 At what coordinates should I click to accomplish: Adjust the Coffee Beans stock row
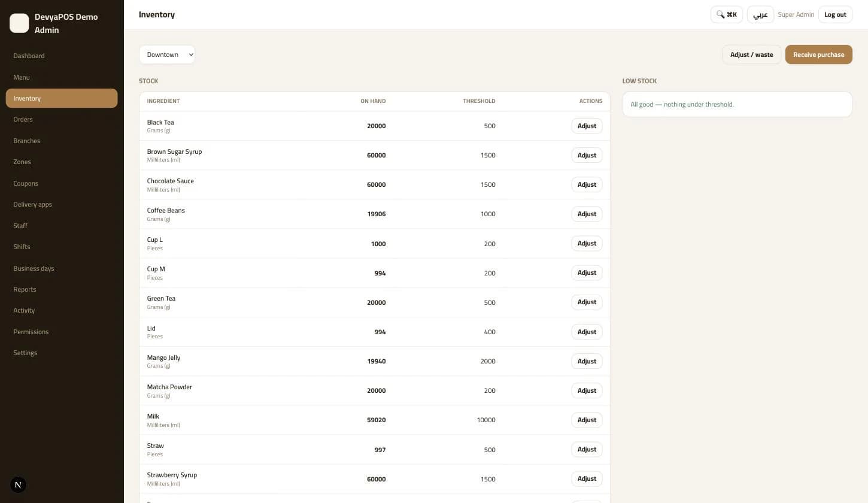587,214
